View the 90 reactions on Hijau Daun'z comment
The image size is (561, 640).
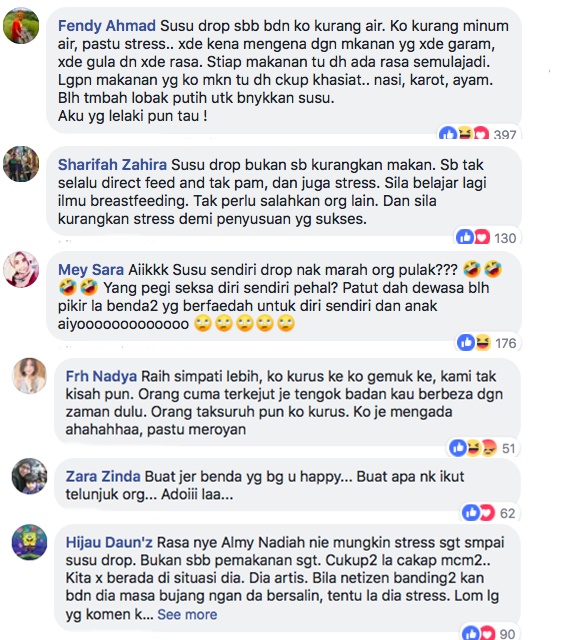489,633
